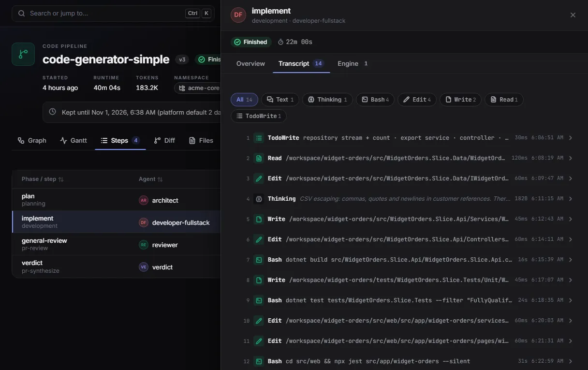Select the plan step row

tap(116, 200)
